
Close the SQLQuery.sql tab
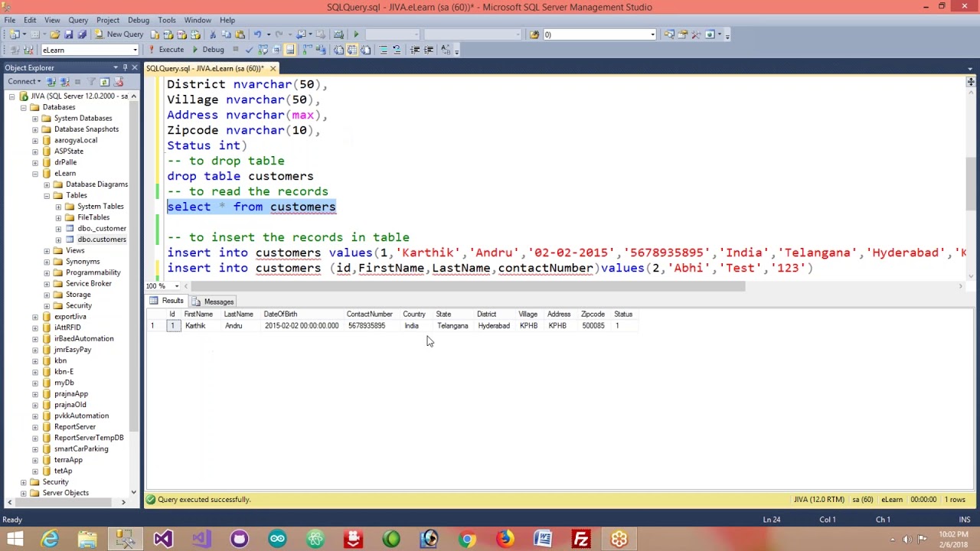pyautogui.click(x=273, y=69)
